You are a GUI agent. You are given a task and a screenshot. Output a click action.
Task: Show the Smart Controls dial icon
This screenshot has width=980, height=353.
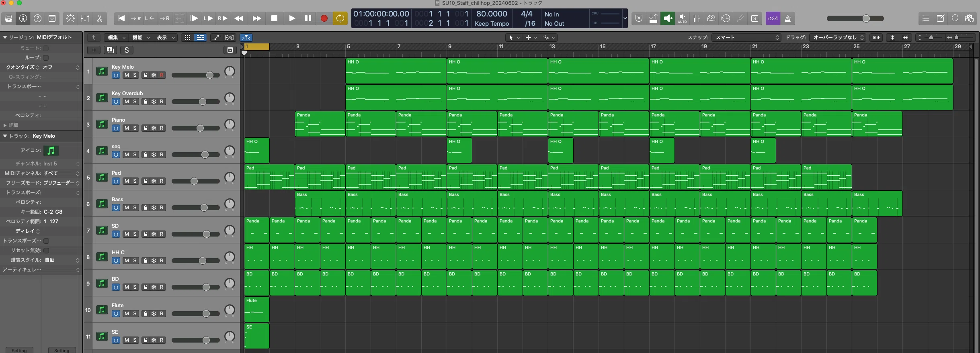pos(70,18)
